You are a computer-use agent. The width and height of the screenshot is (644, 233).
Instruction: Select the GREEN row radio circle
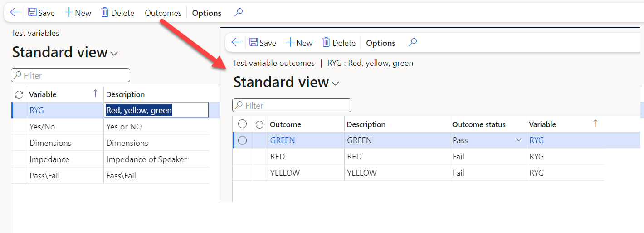pos(243,140)
